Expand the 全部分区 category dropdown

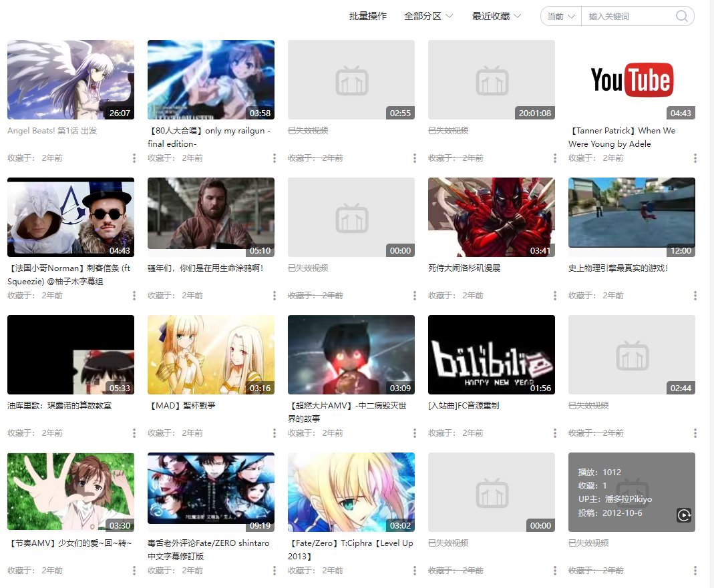click(429, 17)
